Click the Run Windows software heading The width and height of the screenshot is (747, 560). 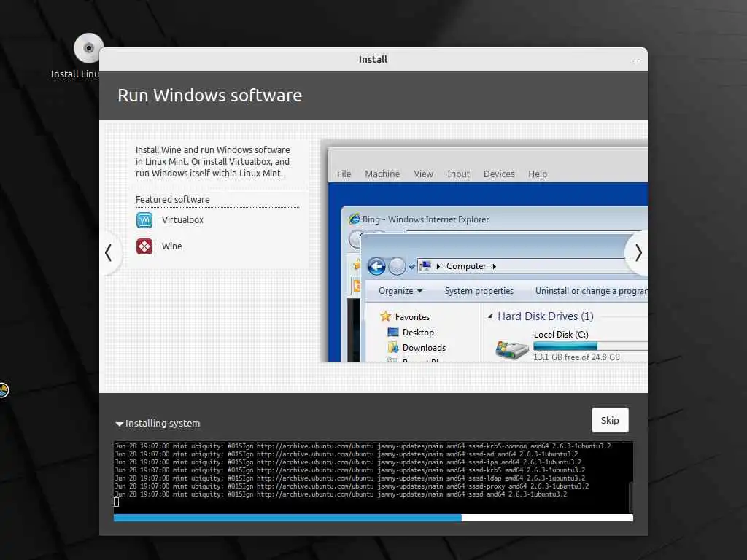coord(209,96)
